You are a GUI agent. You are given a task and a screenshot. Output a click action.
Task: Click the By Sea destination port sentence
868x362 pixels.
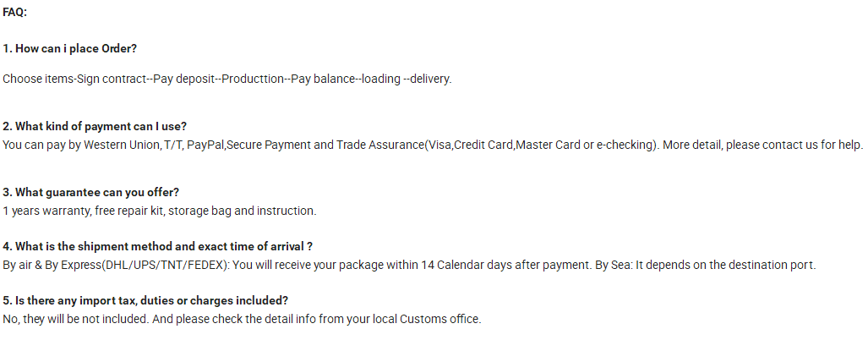705,265
